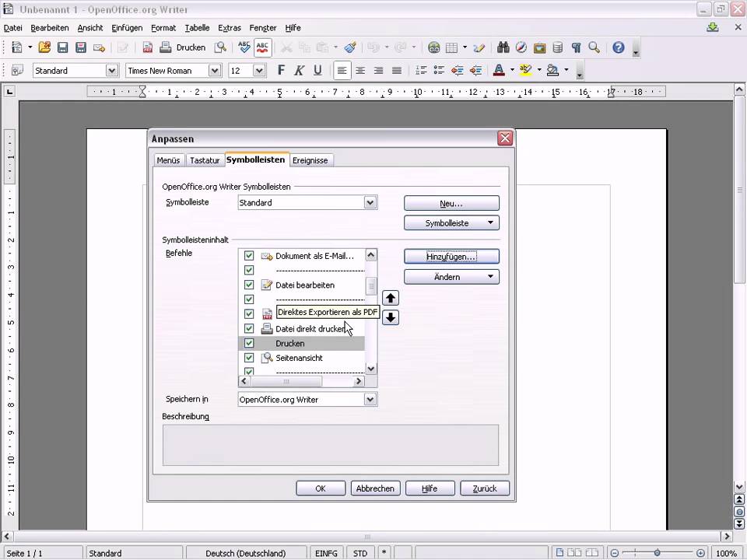The image size is (747, 560).
Task: Open the Speichern in dropdown
Action: [x=370, y=400]
